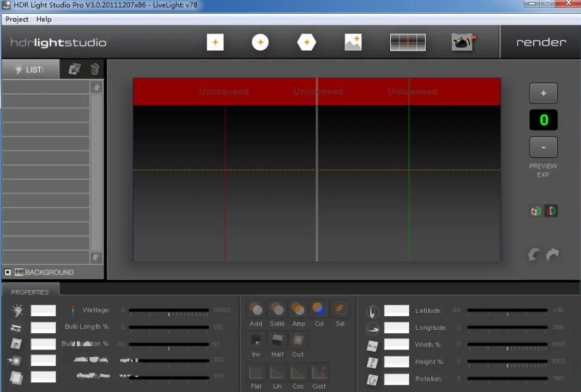The width and height of the screenshot is (581, 392).
Task: Adjust the Bulb Length % slider
Action: click(169, 327)
